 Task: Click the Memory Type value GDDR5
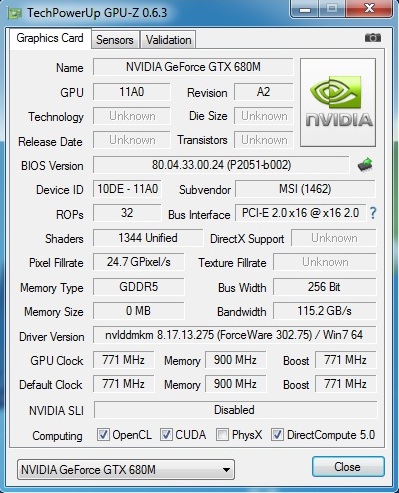click(139, 287)
